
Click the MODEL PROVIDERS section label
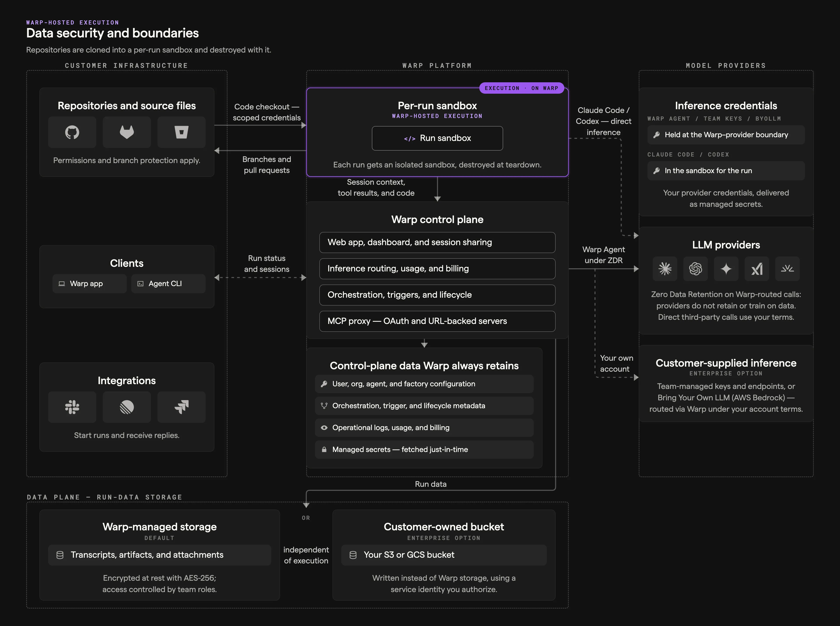click(726, 66)
